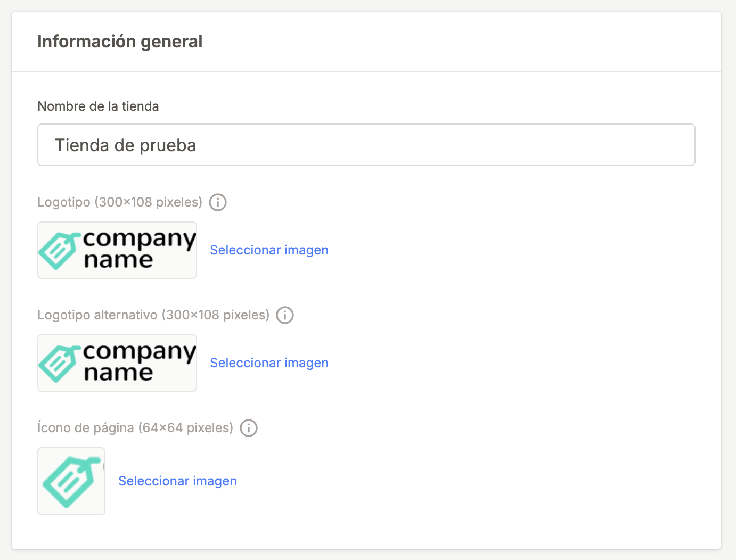Click the "Logotipo alternativo (300×108 pixeles)" label
Image resolution: width=736 pixels, height=560 pixels.
click(x=153, y=315)
